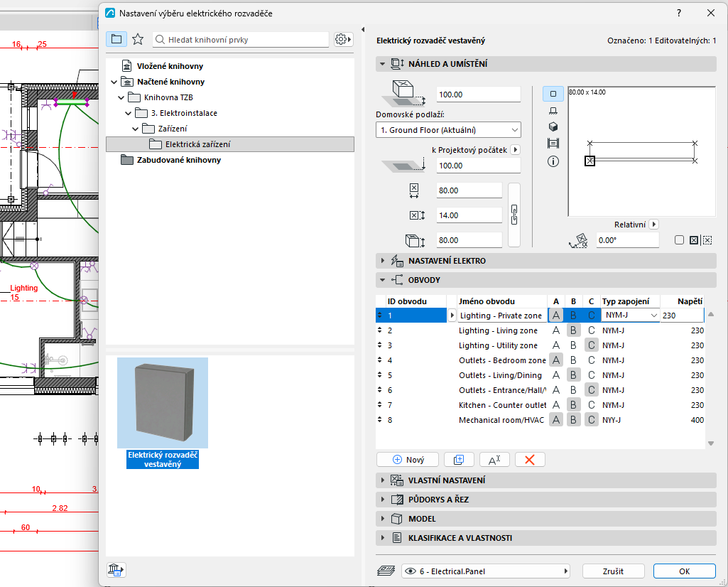Select the Knihovna TZB folder

click(x=168, y=97)
